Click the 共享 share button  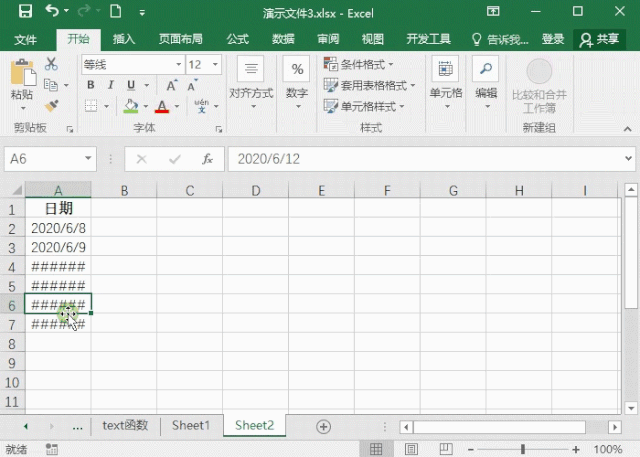pyautogui.click(x=599, y=40)
